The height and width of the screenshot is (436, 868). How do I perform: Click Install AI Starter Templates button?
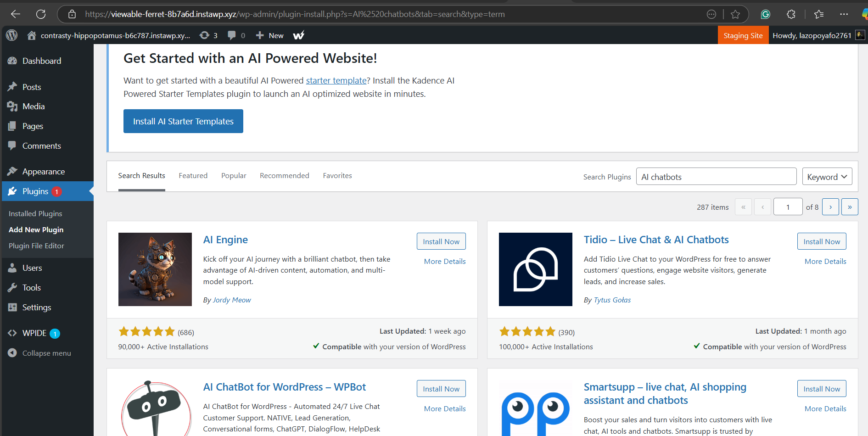coord(183,121)
